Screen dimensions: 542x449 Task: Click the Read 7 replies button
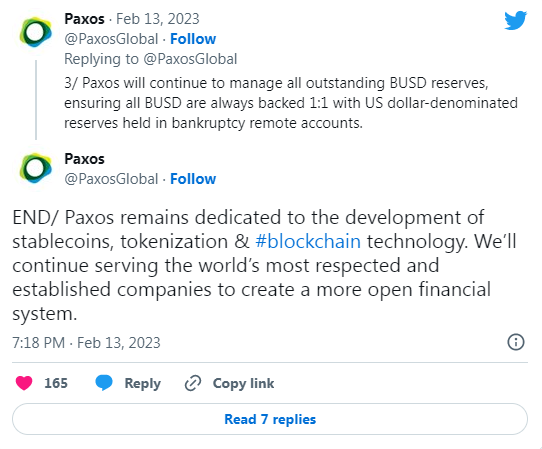pos(270,419)
